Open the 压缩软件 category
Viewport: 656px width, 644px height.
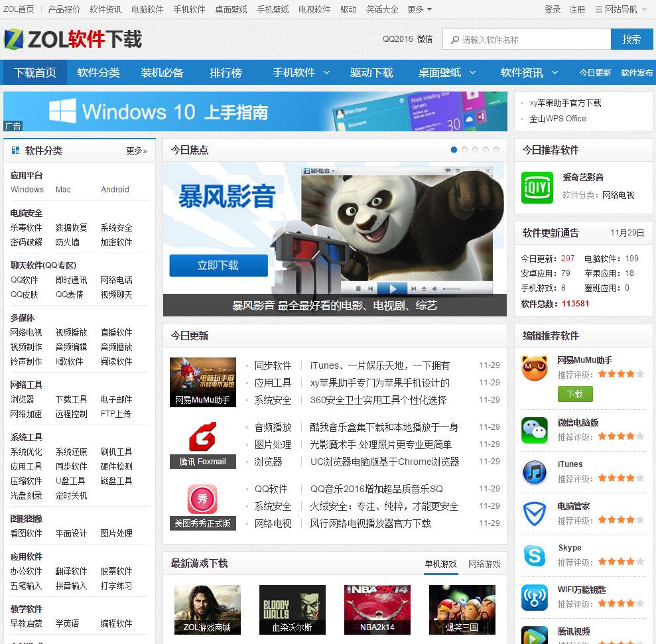(26, 482)
